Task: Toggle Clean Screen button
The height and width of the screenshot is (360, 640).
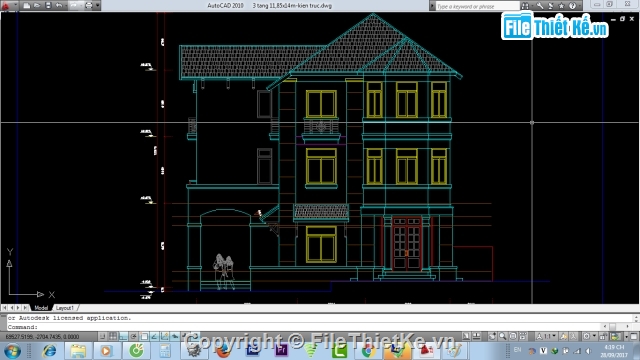Action: (x=634, y=336)
